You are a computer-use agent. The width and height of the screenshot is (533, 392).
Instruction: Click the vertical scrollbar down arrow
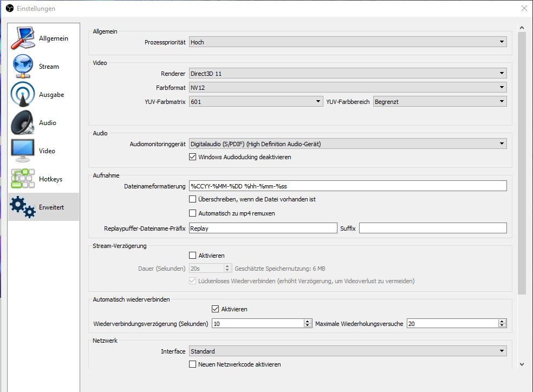click(522, 364)
